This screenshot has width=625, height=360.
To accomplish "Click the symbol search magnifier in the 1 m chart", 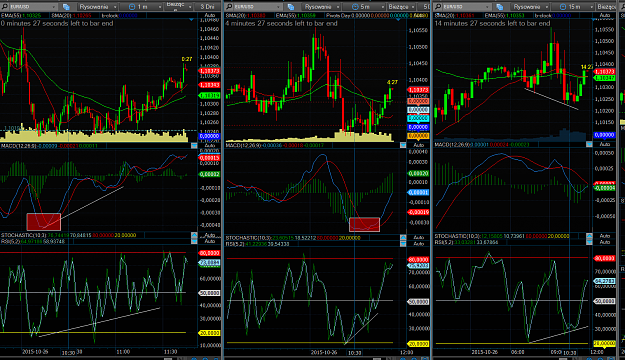I will pos(4,6).
